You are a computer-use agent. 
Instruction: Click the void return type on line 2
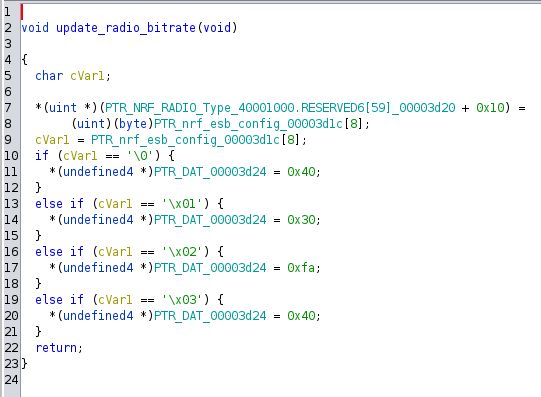point(35,28)
